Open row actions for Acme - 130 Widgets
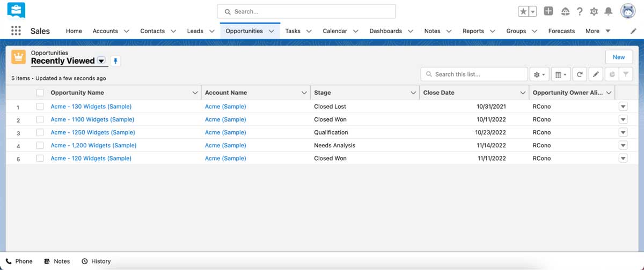This screenshot has width=644, height=270. [623, 107]
